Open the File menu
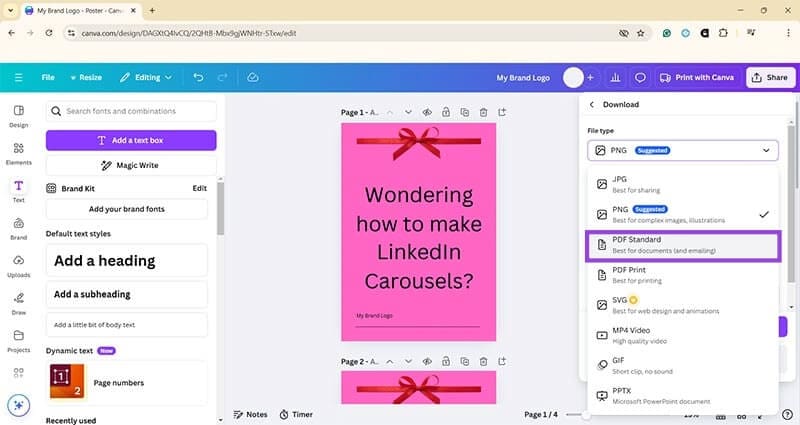The image size is (800, 425). [48, 78]
